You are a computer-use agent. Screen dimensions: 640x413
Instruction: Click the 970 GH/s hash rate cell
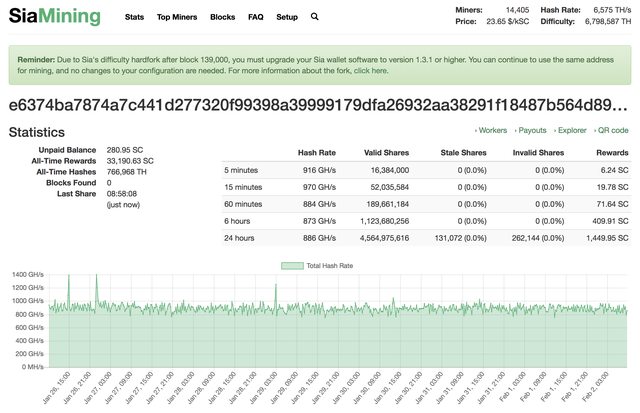(x=319, y=187)
